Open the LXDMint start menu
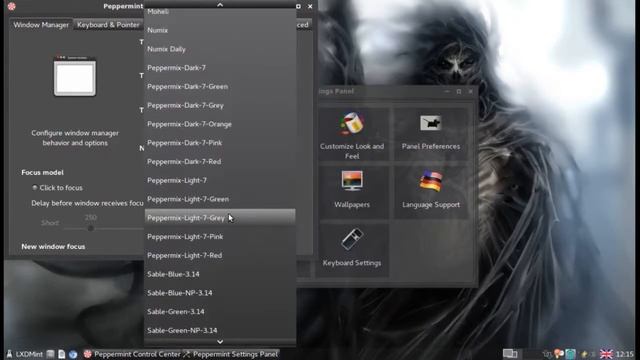The width and height of the screenshot is (640, 360). coord(25,354)
